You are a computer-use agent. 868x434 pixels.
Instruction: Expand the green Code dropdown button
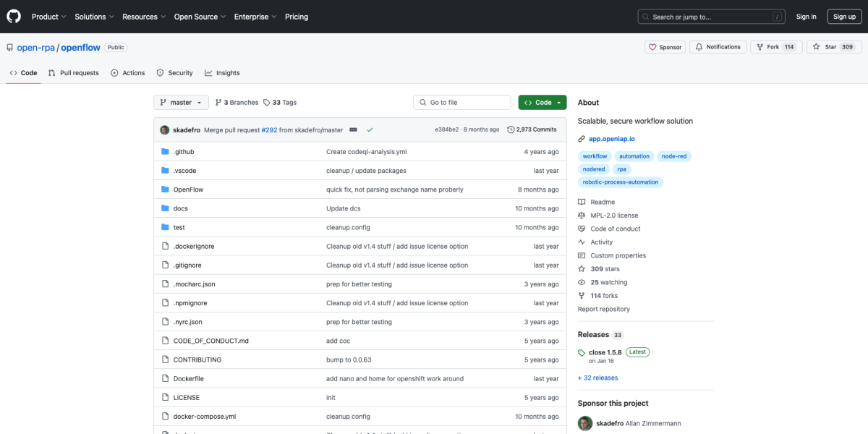pyautogui.click(x=542, y=103)
